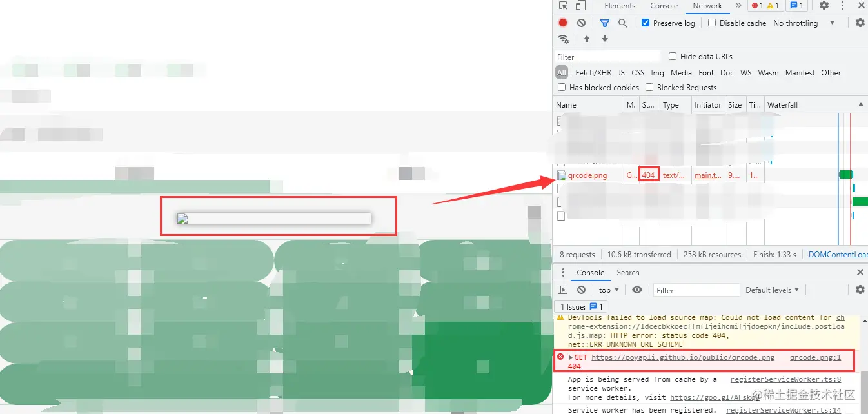Screen dimensions: 868x414
Task: Filter requests by Doc
Action: (727, 73)
